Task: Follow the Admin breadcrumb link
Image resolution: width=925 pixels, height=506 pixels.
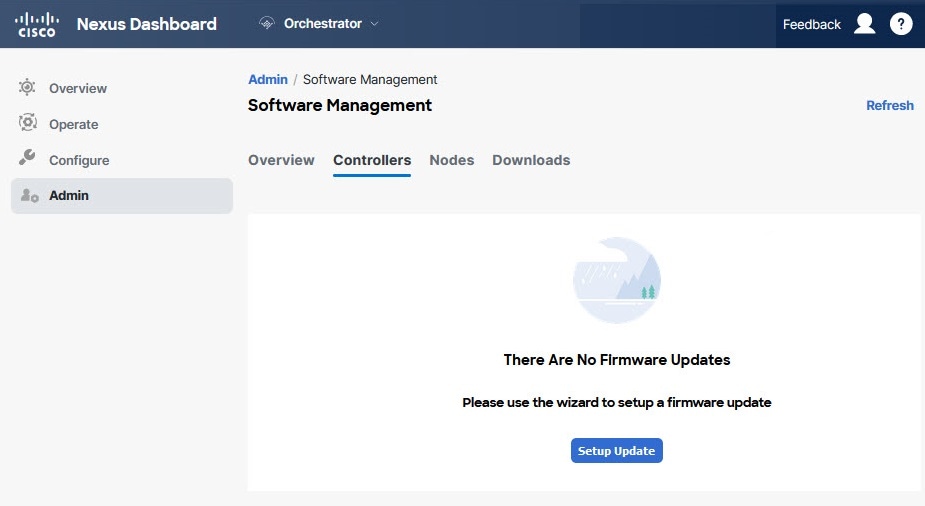Action: (x=268, y=80)
